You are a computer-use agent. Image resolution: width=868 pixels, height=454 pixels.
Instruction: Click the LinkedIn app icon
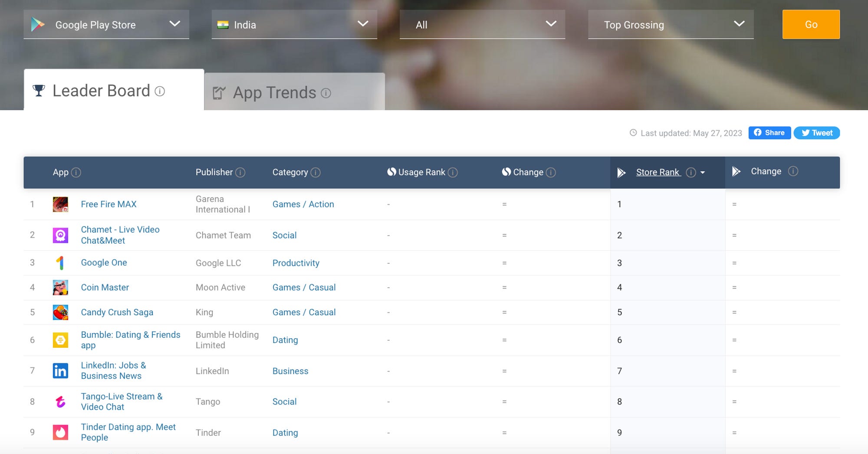tap(60, 371)
